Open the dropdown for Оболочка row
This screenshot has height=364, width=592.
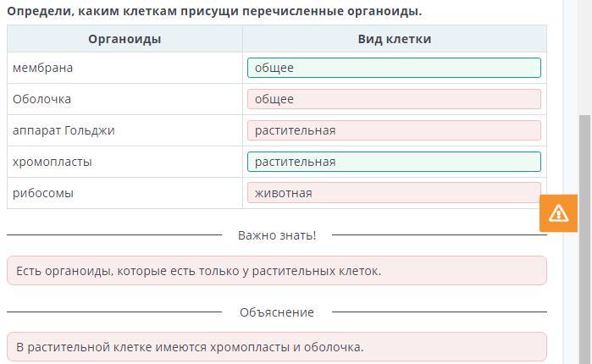[x=394, y=99]
